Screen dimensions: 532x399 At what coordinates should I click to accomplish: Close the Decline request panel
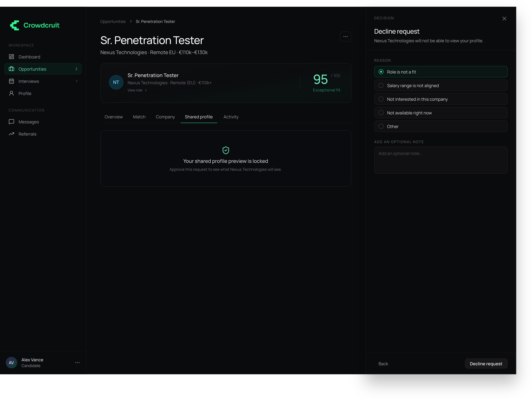(504, 19)
